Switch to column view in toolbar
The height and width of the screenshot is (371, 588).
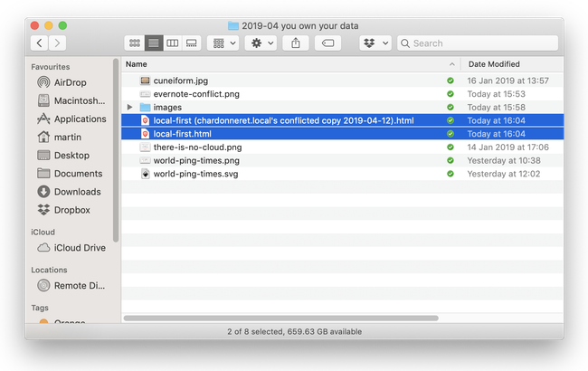tap(172, 43)
